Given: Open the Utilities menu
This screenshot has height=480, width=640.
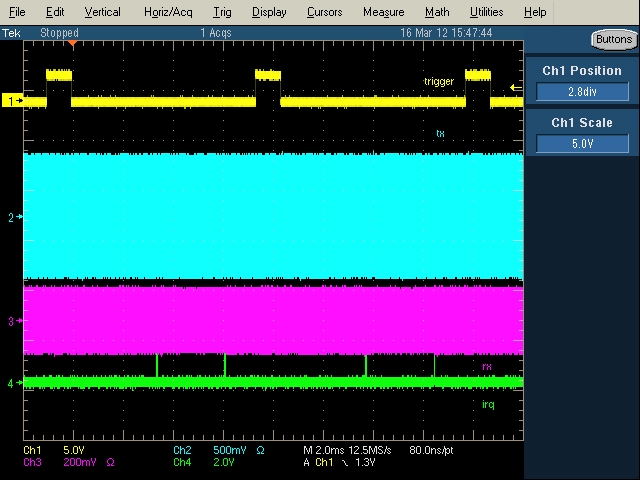Looking at the screenshot, I should [486, 12].
